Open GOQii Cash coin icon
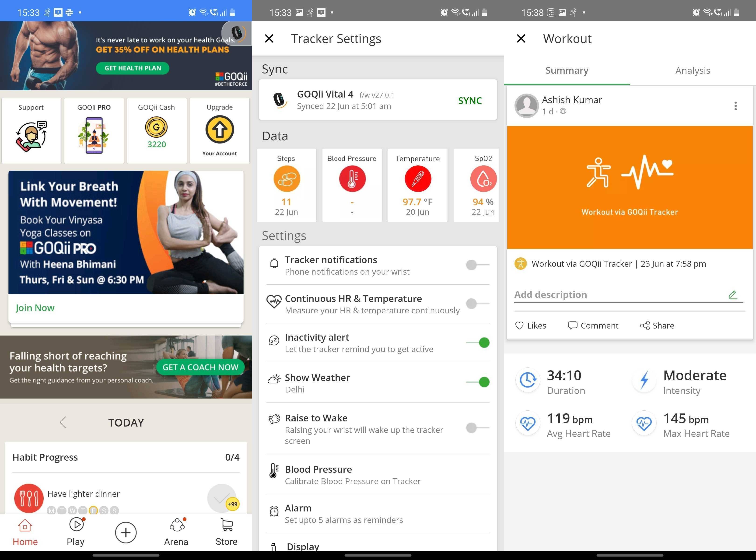The height and width of the screenshot is (560, 756). click(156, 127)
